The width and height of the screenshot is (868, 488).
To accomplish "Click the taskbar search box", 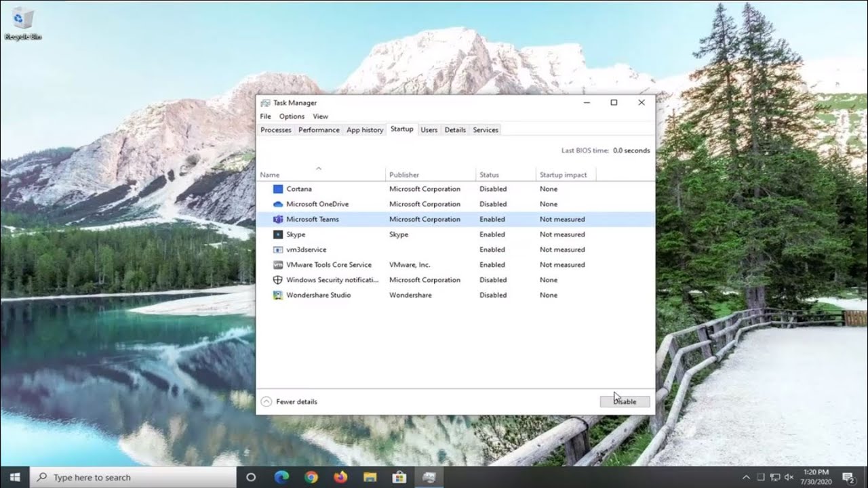I will point(133,477).
